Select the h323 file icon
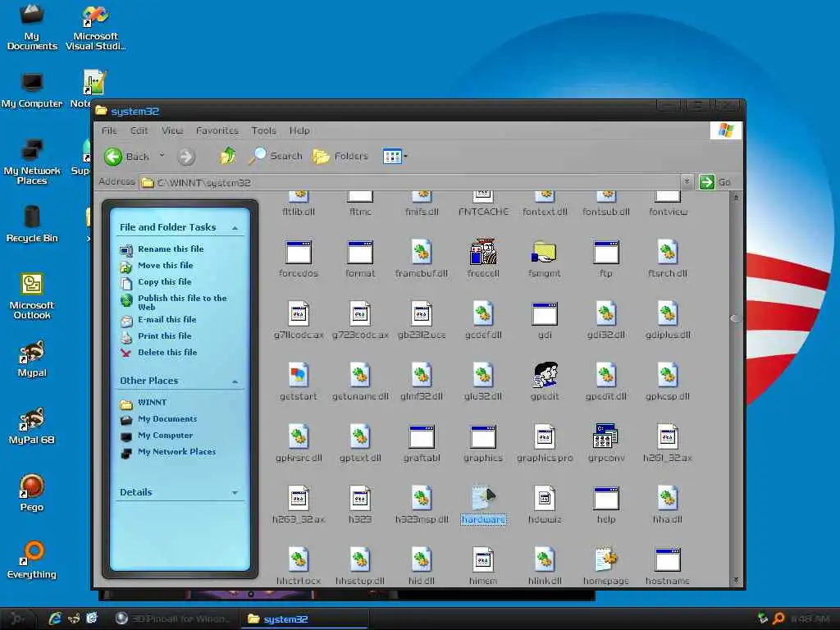 tap(360, 498)
